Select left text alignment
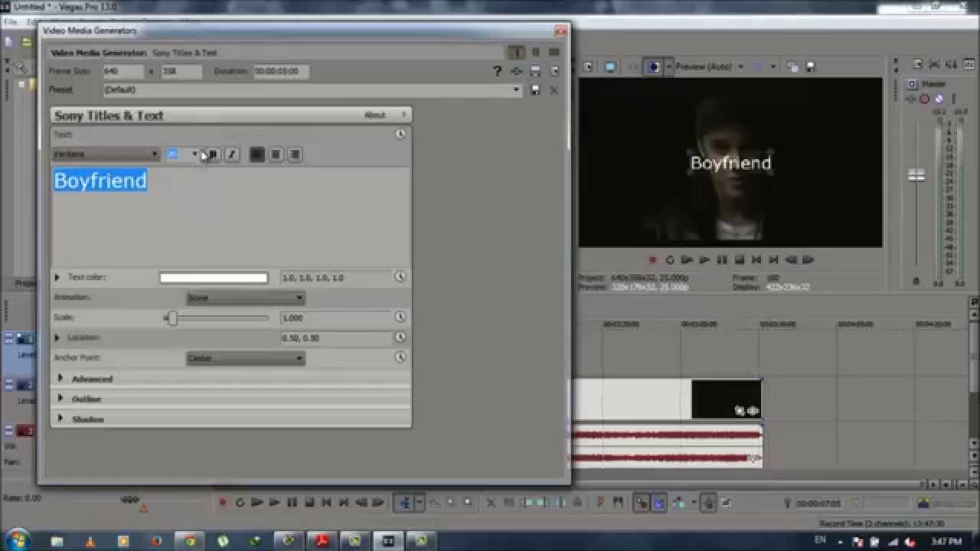The width and height of the screenshot is (980, 551). [x=257, y=155]
